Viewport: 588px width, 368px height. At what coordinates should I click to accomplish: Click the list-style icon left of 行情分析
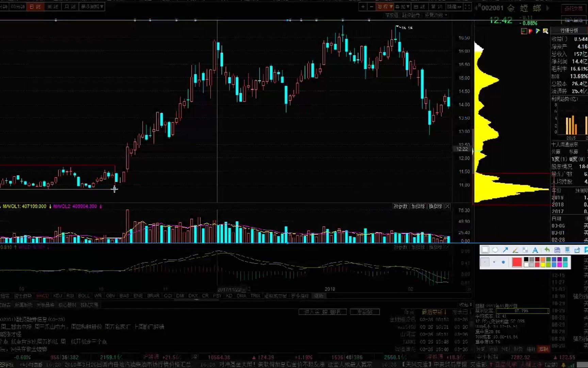pyautogui.click(x=524, y=31)
